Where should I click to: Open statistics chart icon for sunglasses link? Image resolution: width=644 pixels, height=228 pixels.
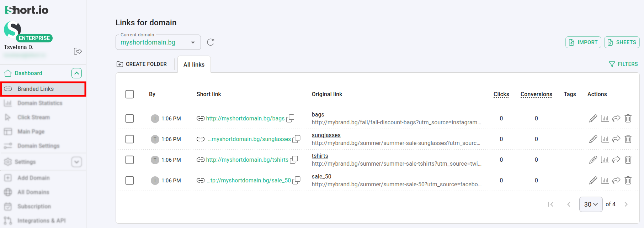pos(605,139)
